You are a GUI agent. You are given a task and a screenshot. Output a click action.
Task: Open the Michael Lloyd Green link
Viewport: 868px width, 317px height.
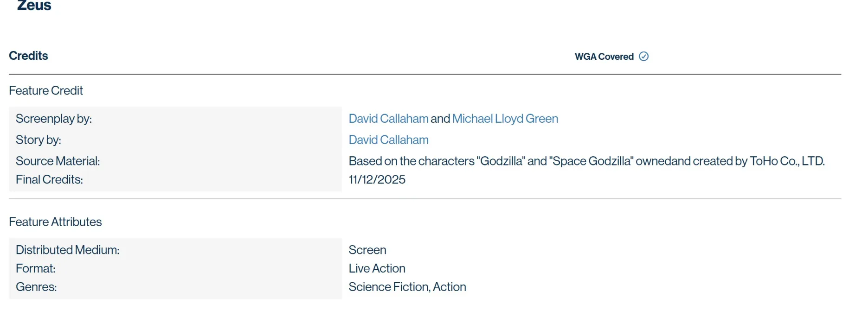(x=505, y=119)
